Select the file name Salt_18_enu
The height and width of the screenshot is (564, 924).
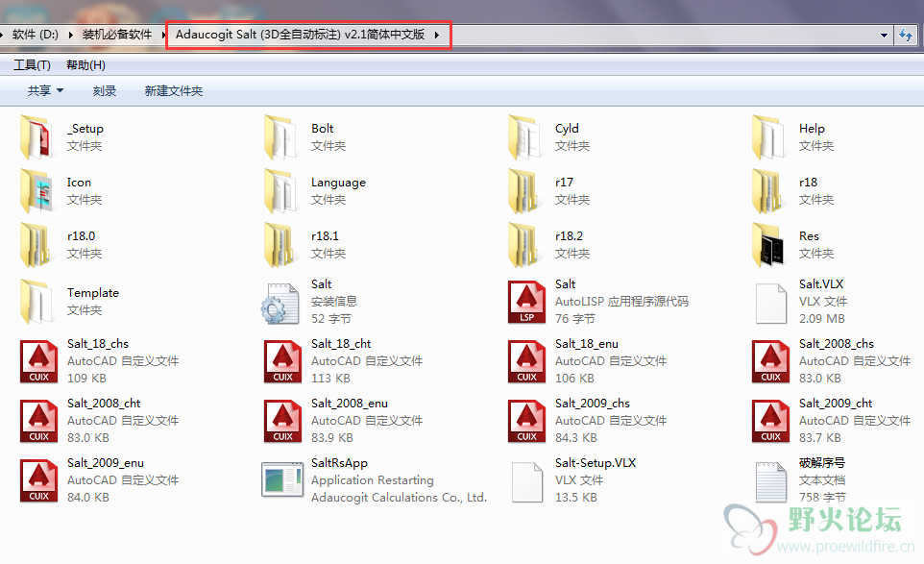coord(587,344)
